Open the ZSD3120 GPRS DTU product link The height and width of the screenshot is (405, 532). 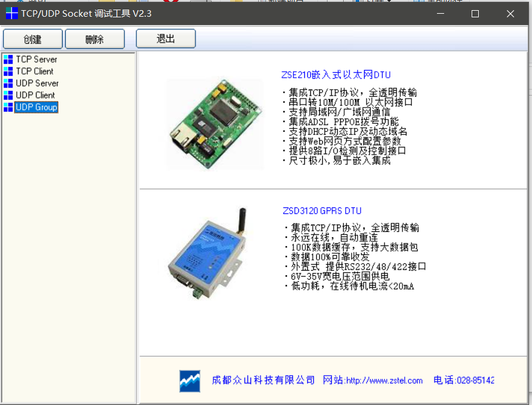(x=321, y=210)
